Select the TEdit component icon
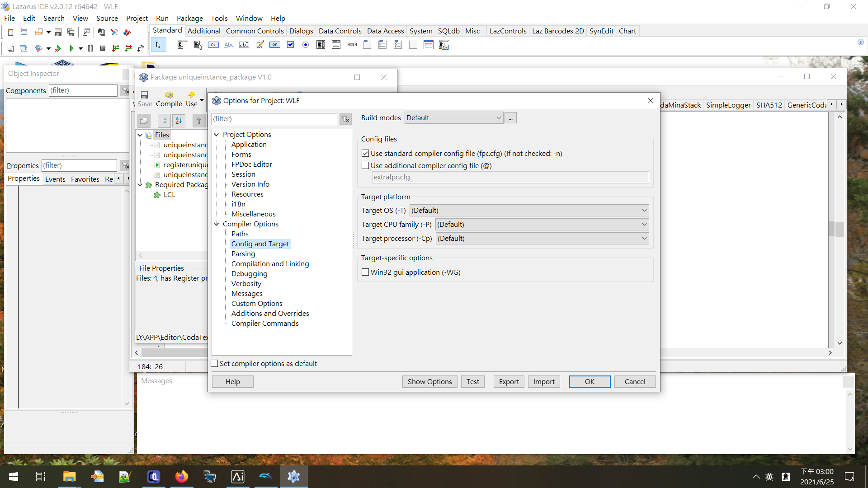Image resolution: width=868 pixels, height=488 pixels. (244, 45)
